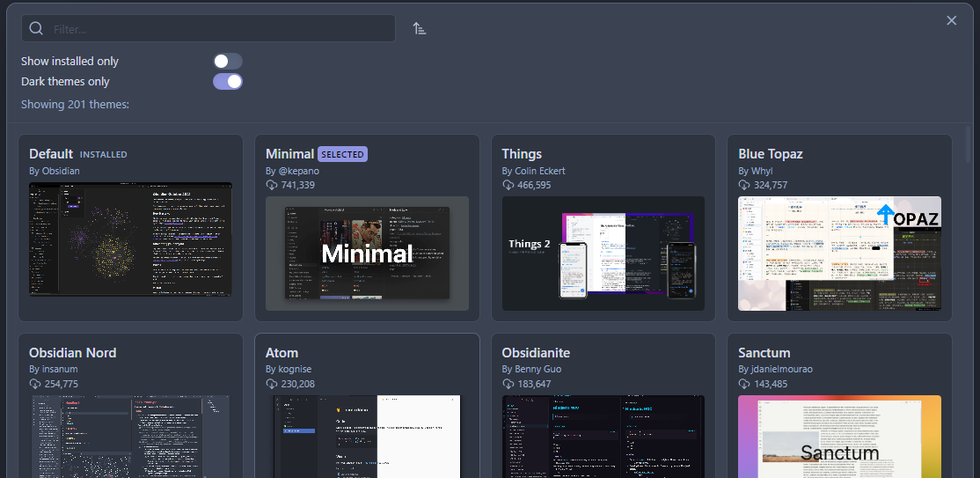Click download icon beside 324,757 for Blue Topaz

click(x=743, y=185)
